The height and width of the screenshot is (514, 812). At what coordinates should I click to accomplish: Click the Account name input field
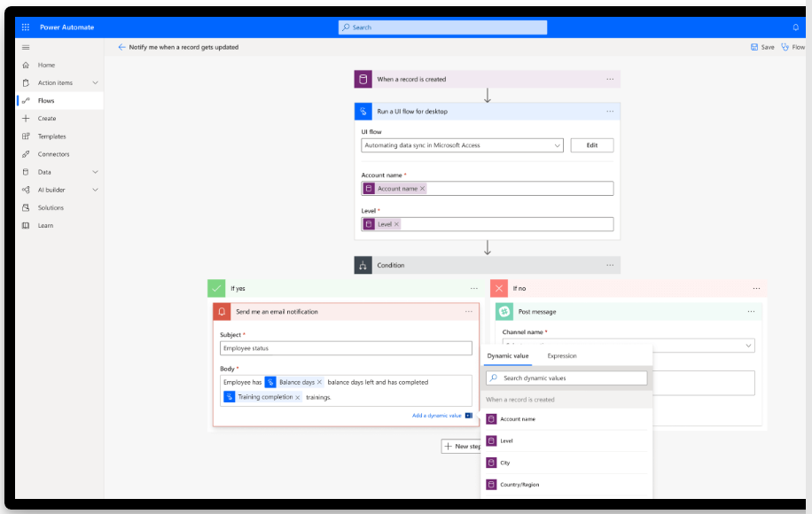pyautogui.click(x=488, y=189)
